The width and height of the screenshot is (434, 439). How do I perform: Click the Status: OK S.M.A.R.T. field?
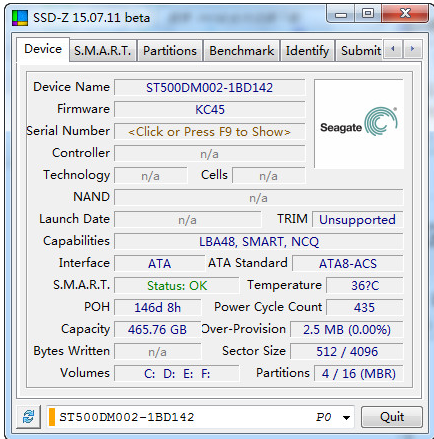click(x=177, y=286)
